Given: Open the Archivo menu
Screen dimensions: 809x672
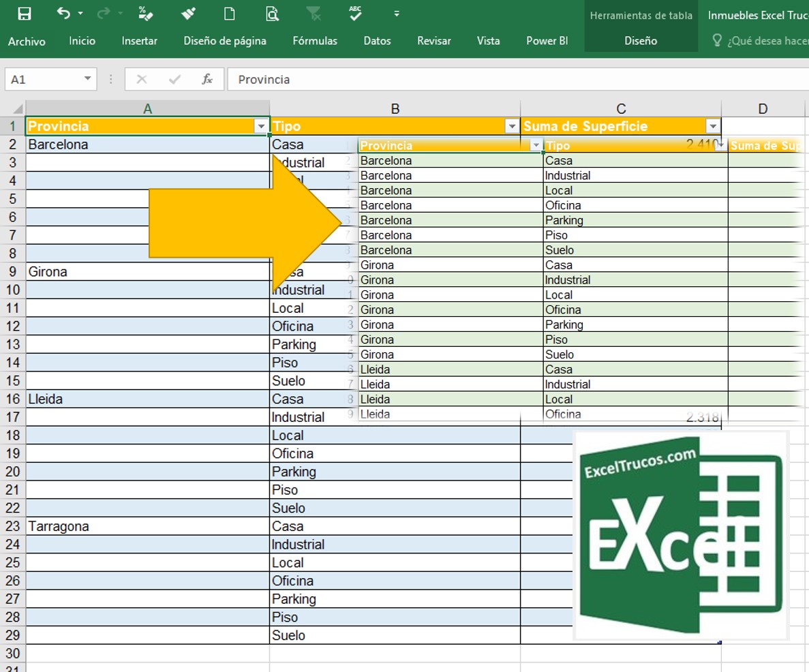Looking at the screenshot, I should pos(27,42).
